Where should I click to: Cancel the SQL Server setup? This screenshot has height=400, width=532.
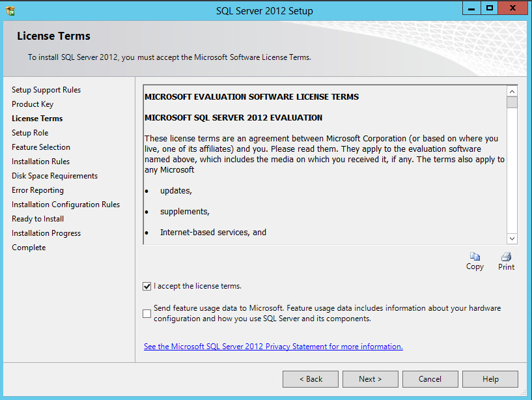[430, 379]
